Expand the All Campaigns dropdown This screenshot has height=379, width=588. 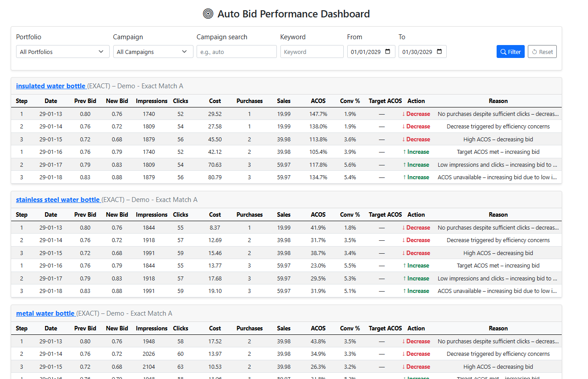tap(153, 52)
